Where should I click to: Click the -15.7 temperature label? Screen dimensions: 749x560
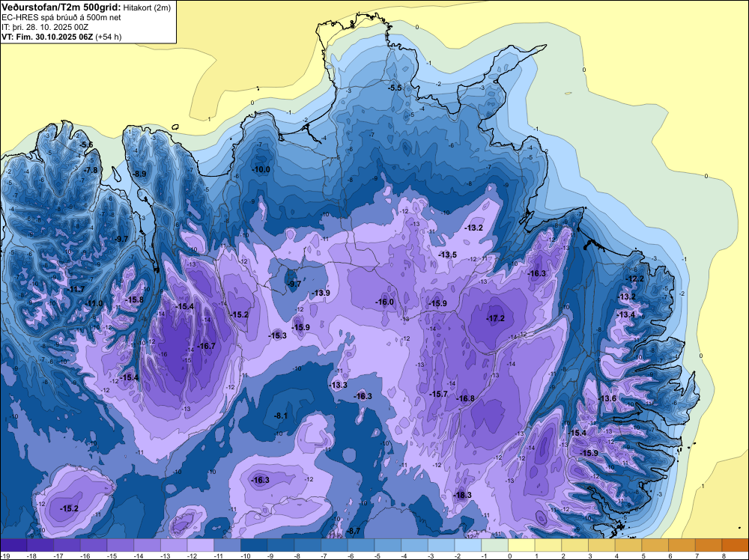438,394
